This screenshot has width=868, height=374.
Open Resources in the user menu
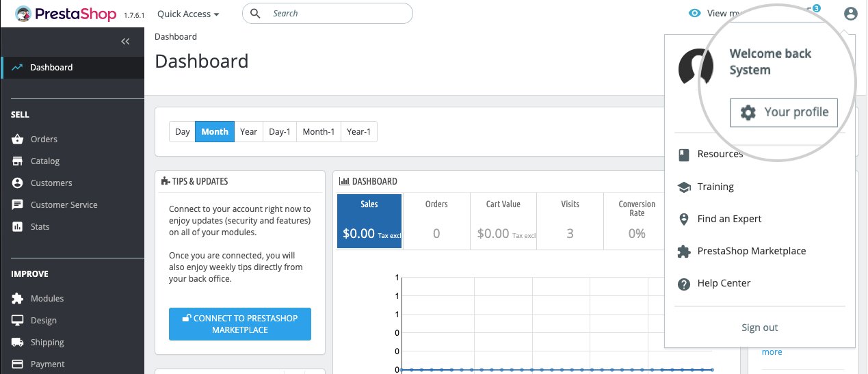[720, 155]
